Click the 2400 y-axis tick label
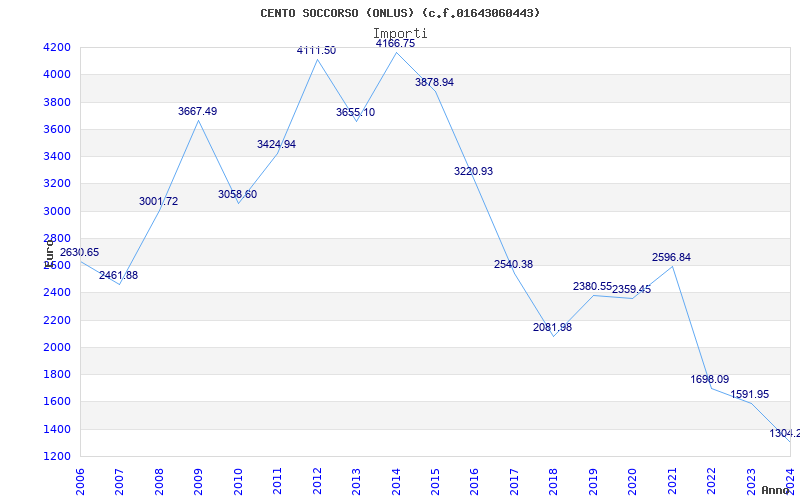 click(x=57, y=292)
